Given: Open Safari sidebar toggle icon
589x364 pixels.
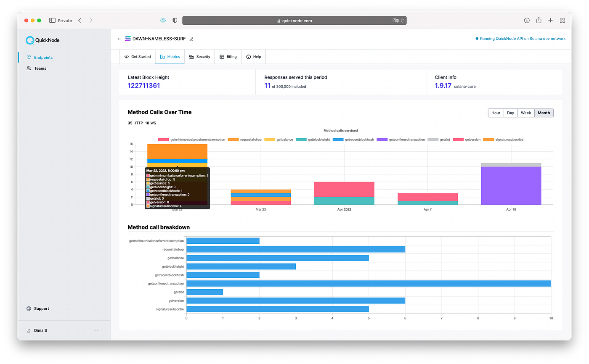Looking at the screenshot, I should tap(53, 20).
